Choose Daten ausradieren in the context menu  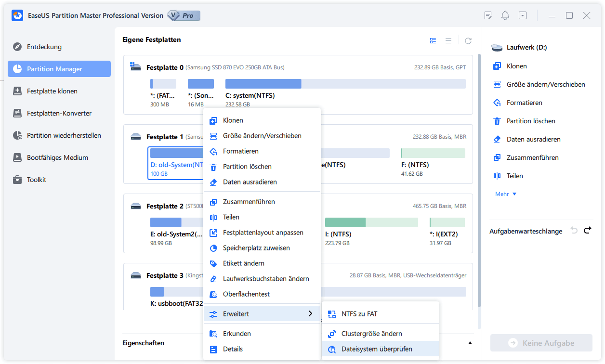(x=262, y=182)
